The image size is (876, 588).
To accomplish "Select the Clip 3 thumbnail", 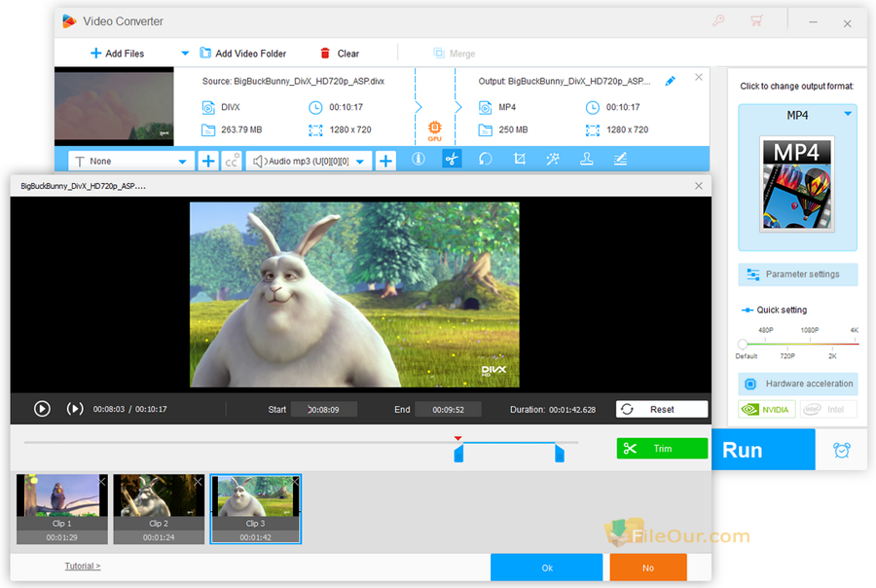I will click(x=255, y=508).
